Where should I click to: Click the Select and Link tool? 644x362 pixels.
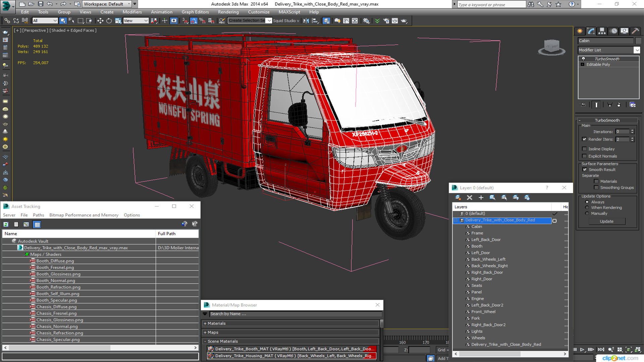[7, 21]
